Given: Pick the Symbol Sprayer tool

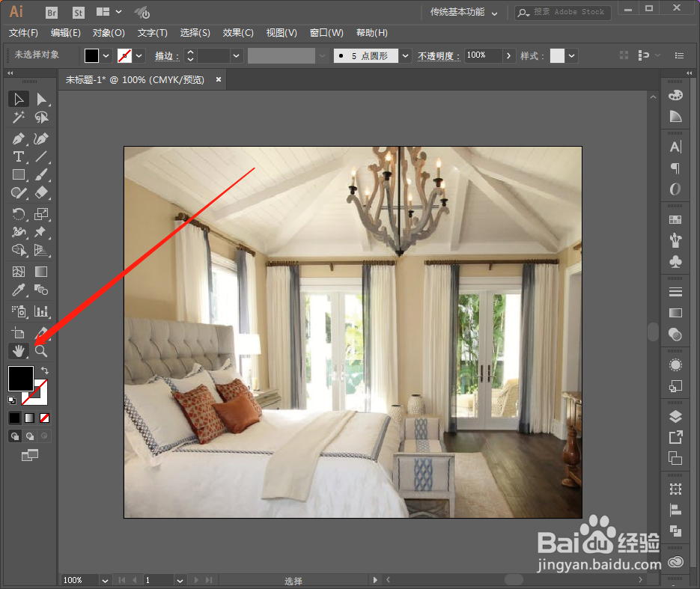Looking at the screenshot, I should tap(19, 311).
